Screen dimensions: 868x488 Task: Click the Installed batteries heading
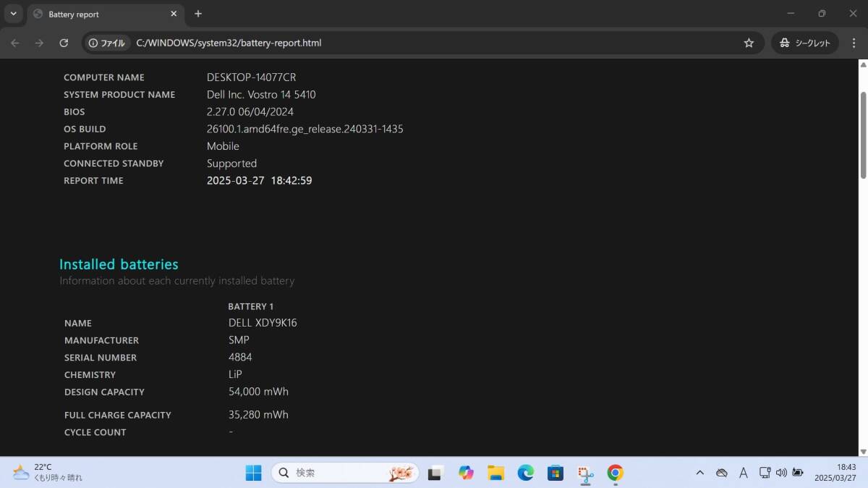[119, 264]
